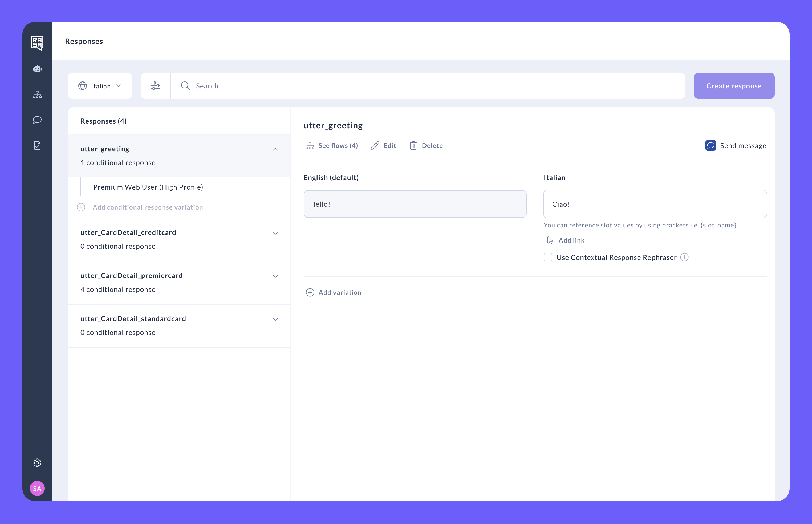Open the robot assistant sidebar icon
Screen dimensions: 812x524
pos(37,69)
